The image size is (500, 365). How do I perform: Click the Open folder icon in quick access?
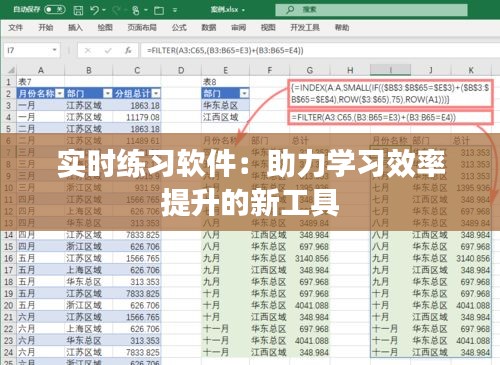tap(159, 10)
